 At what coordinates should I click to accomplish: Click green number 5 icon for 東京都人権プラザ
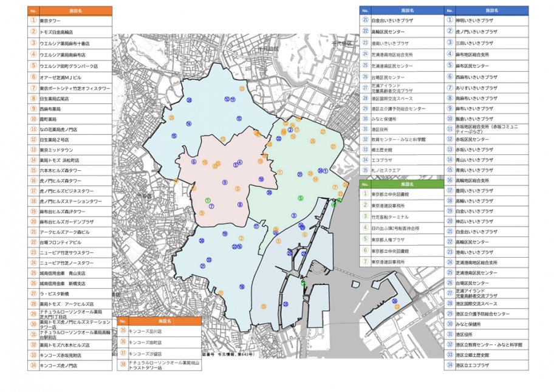365,239
